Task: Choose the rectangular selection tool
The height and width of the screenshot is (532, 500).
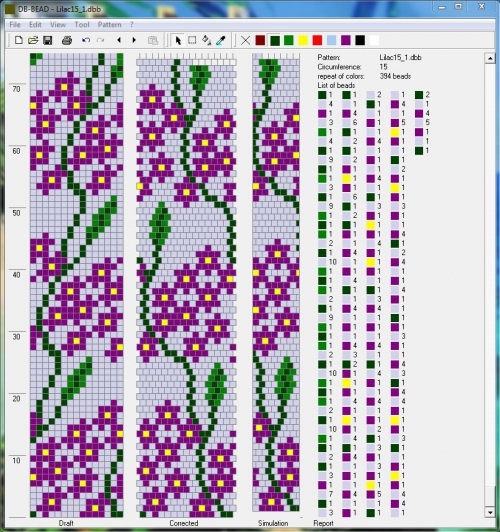Action: click(192, 40)
